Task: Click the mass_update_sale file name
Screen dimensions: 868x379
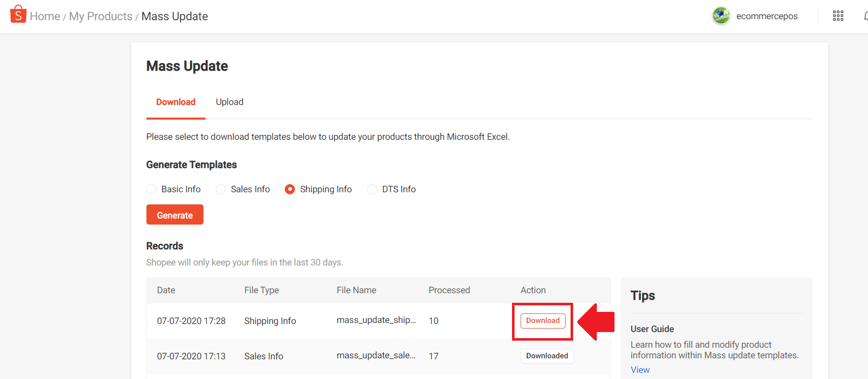Action: (376, 356)
